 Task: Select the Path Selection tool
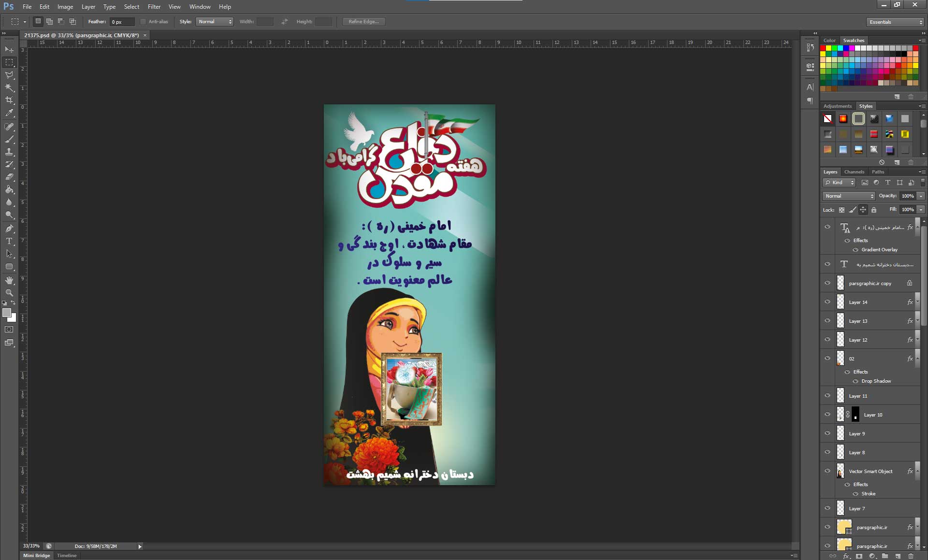(x=9, y=253)
